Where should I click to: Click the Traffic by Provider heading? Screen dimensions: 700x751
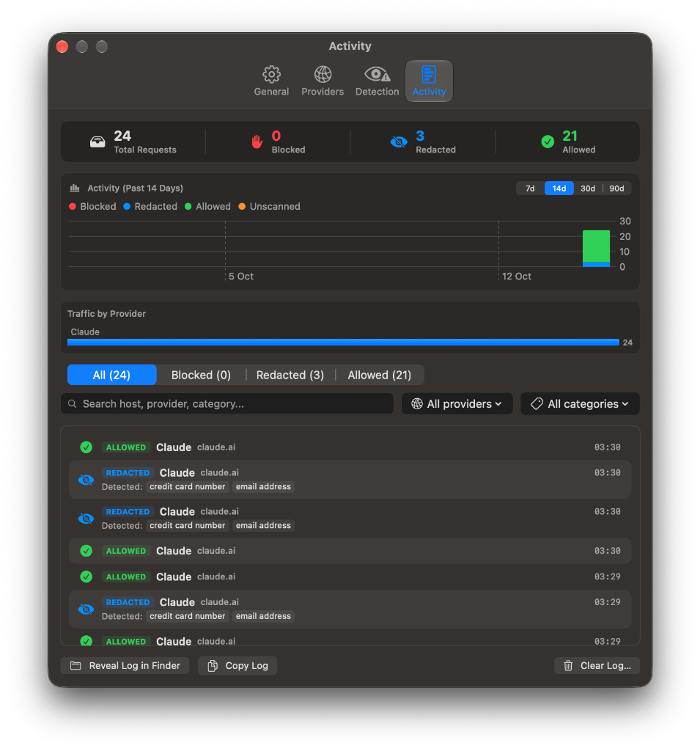point(106,314)
